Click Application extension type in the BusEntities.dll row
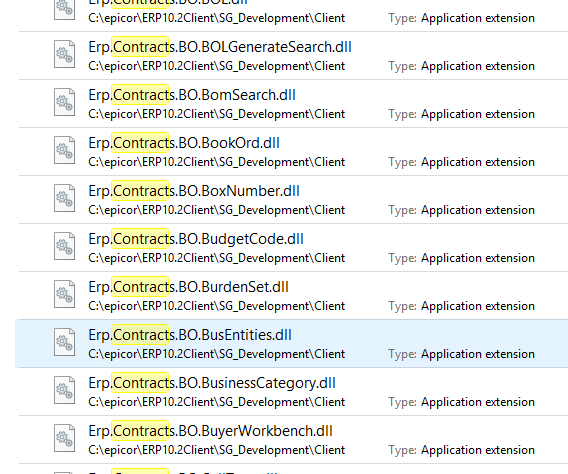 point(478,354)
